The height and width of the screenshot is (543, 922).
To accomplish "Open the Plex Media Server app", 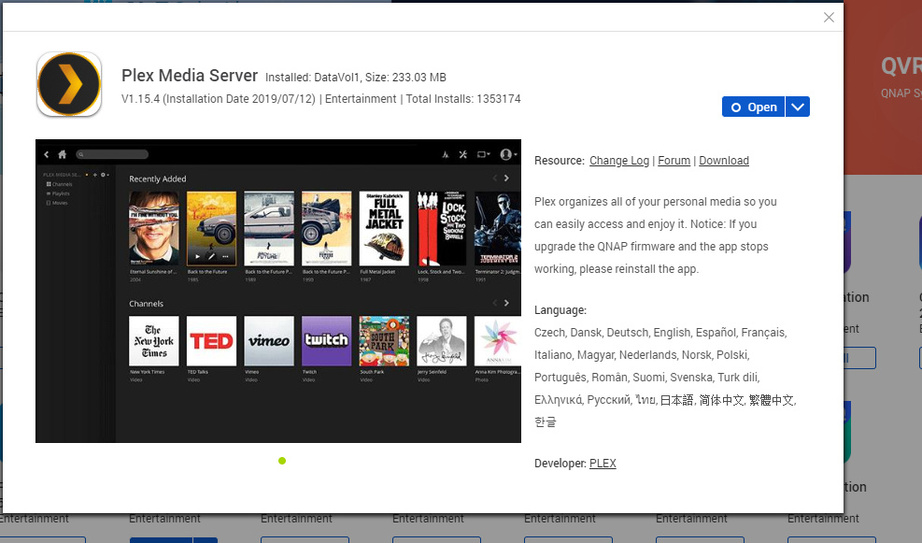I will 753,107.
